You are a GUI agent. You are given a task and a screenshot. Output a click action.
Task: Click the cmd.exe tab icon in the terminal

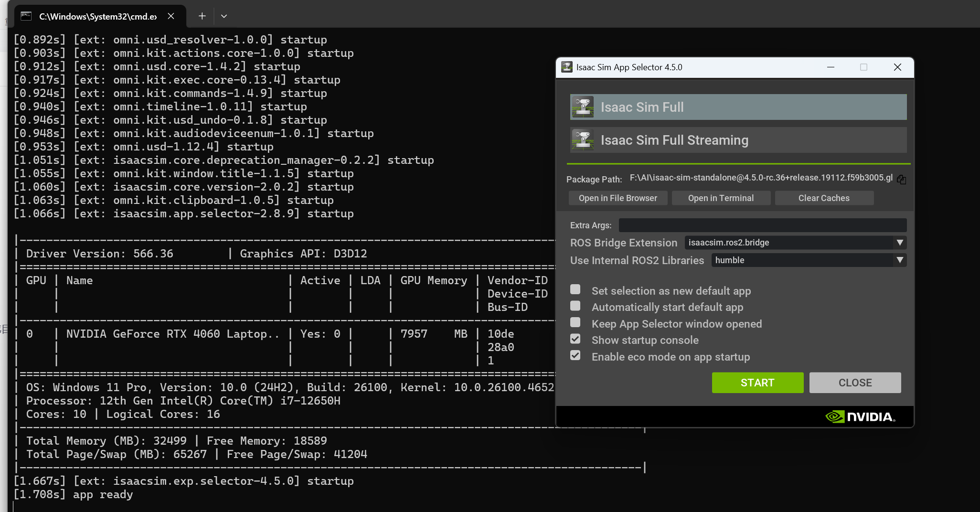pos(26,16)
